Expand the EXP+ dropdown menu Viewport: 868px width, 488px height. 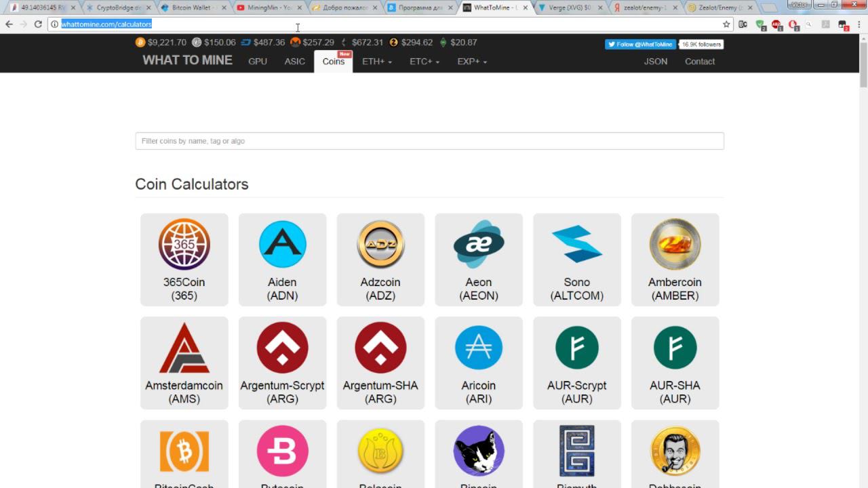(472, 62)
